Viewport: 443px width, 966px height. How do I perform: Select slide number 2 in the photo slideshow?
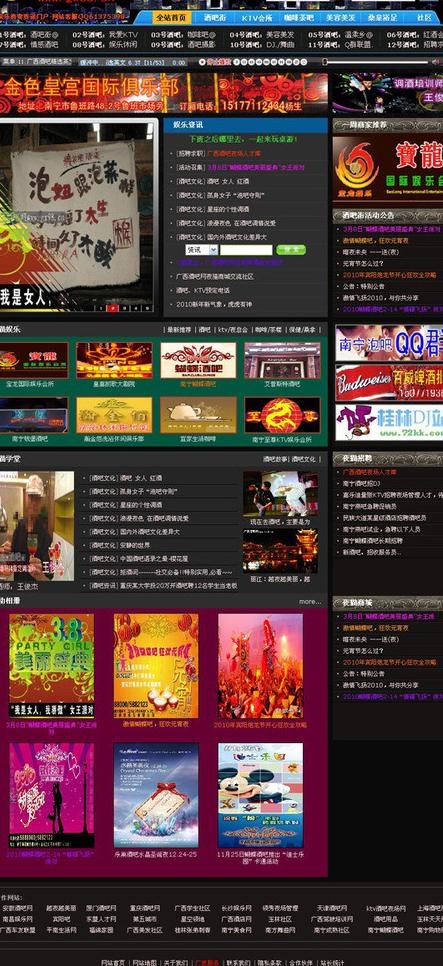click(113, 307)
